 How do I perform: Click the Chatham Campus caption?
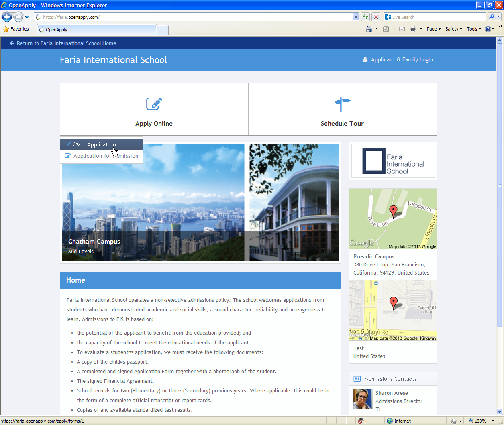point(94,241)
